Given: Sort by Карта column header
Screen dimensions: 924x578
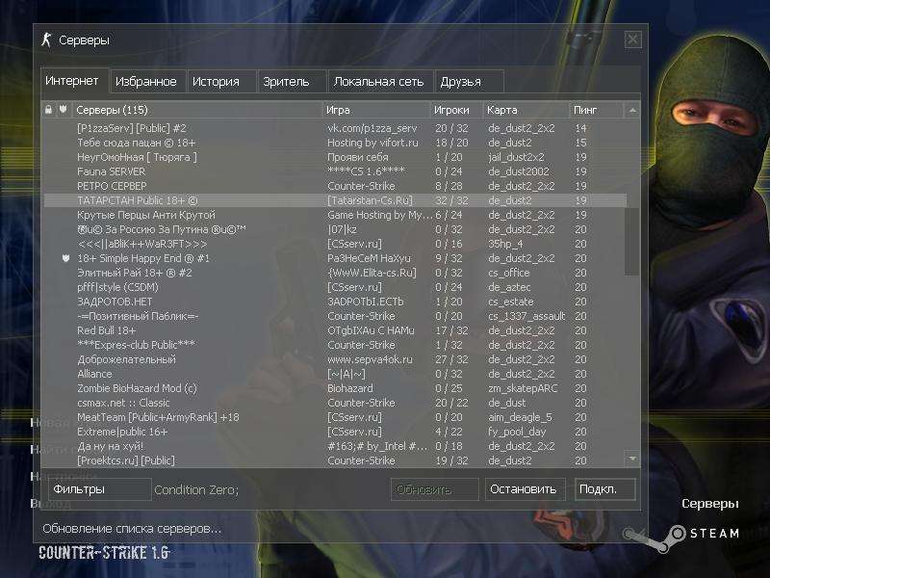Looking at the screenshot, I should coord(526,110).
